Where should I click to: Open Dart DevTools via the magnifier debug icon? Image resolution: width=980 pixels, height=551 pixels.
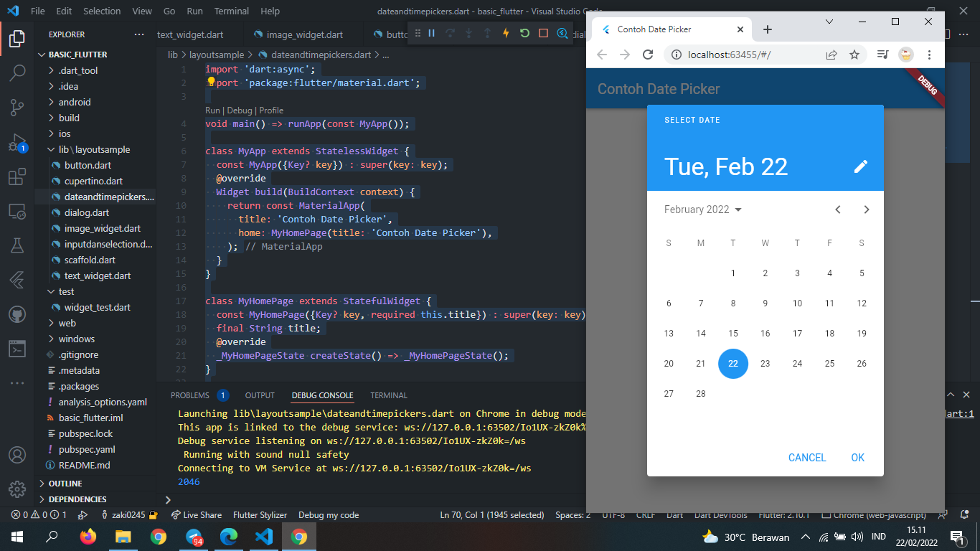[562, 34]
